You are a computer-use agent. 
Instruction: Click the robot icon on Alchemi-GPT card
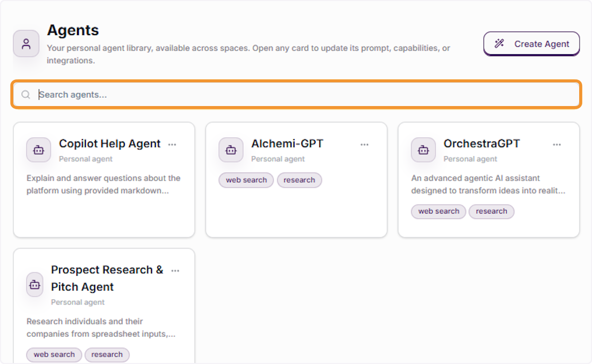(x=231, y=150)
